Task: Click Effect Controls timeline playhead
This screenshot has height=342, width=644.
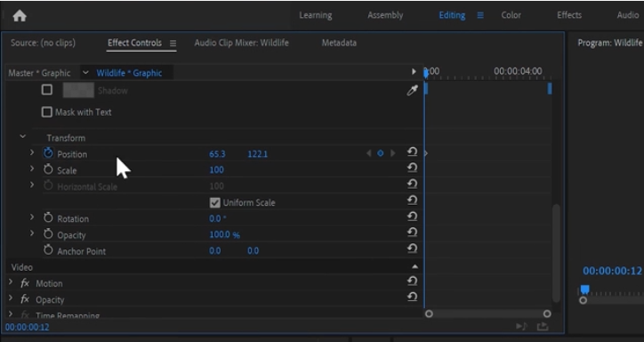Action: coord(426,73)
